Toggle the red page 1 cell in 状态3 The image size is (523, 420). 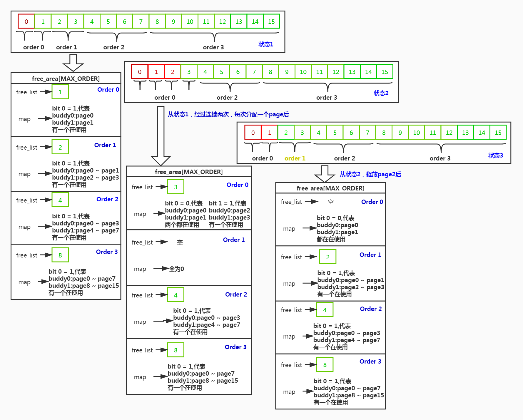(x=269, y=133)
